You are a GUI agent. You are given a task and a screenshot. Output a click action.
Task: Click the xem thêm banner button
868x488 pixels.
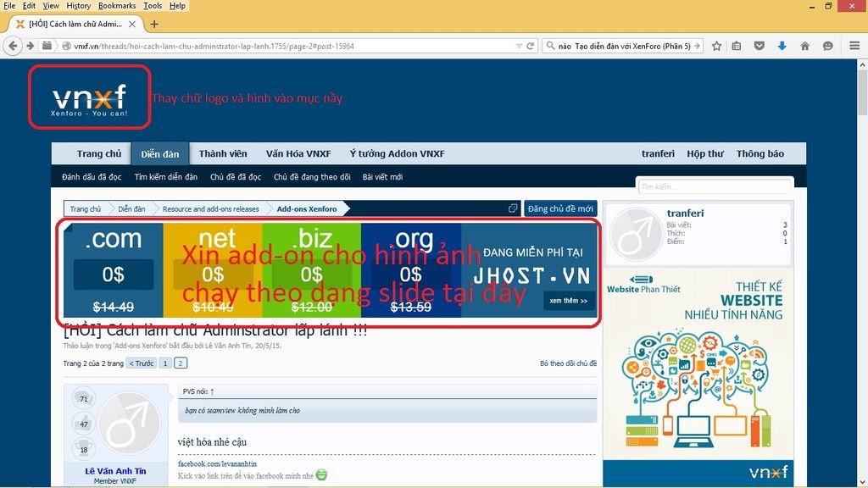[x=568, y=301]
